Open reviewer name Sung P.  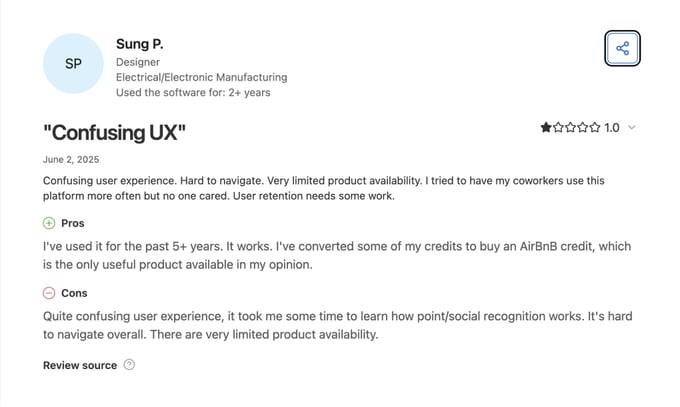pyautogui.click(x=139, y=44)
